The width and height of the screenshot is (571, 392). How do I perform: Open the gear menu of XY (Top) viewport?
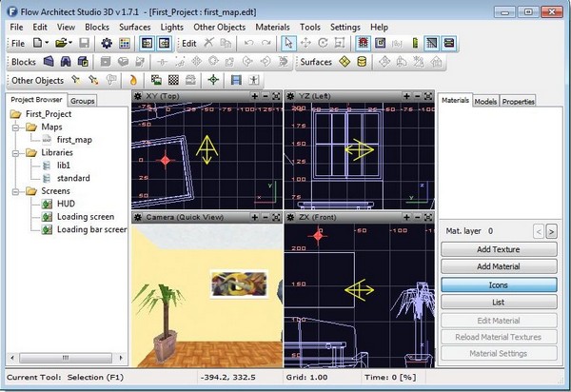pyautogui.click(x=138, y=96)
